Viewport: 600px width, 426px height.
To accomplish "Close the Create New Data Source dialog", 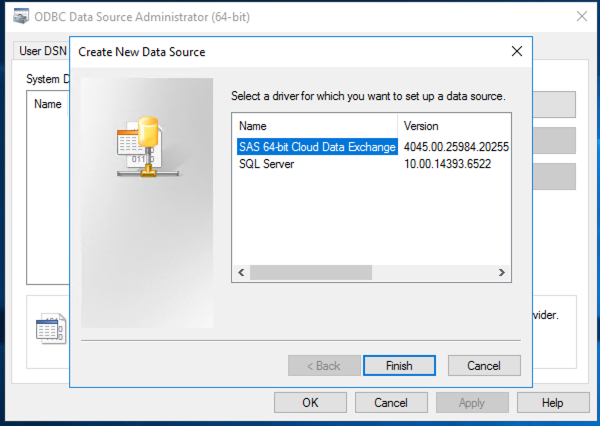I will coord(516,50).
